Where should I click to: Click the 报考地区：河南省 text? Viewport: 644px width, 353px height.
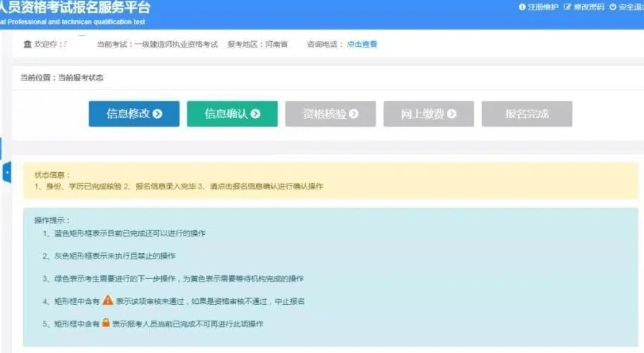(258, 44)
